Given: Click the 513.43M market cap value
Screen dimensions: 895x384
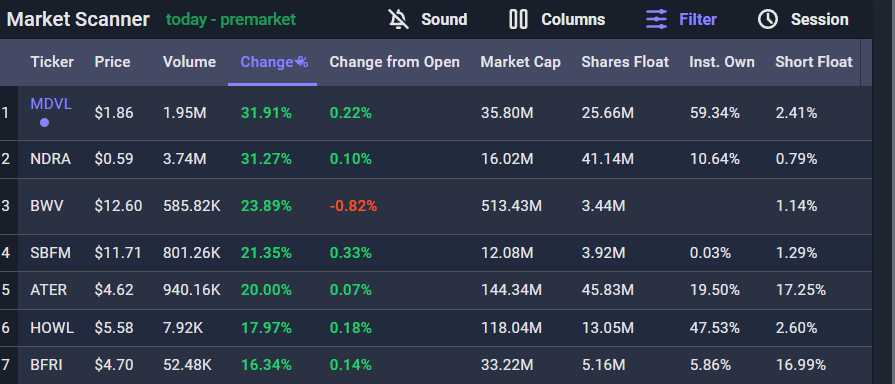Looking at the screenshot, I should [511, 205].
